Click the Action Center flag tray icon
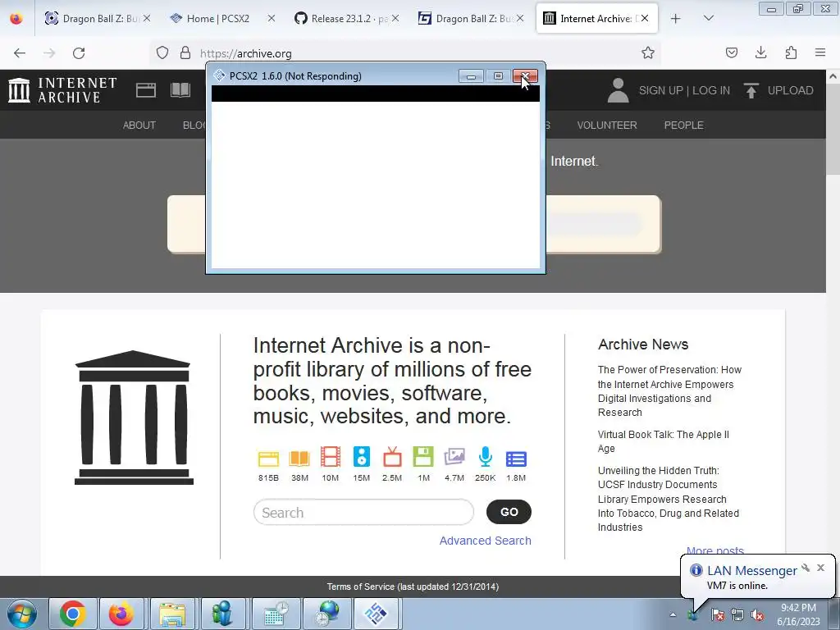 click(717, 614)
